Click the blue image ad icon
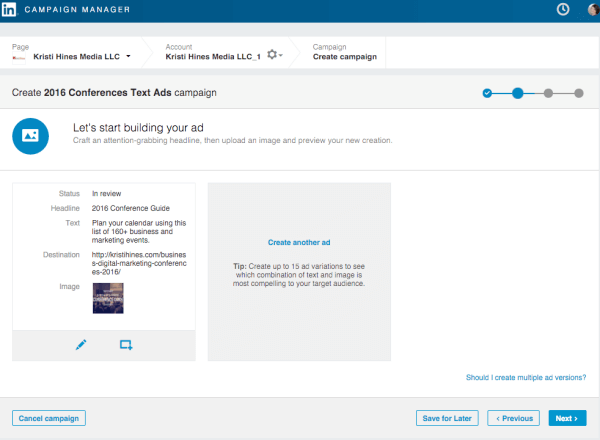 pyautogui.click(x=31, y=134)
